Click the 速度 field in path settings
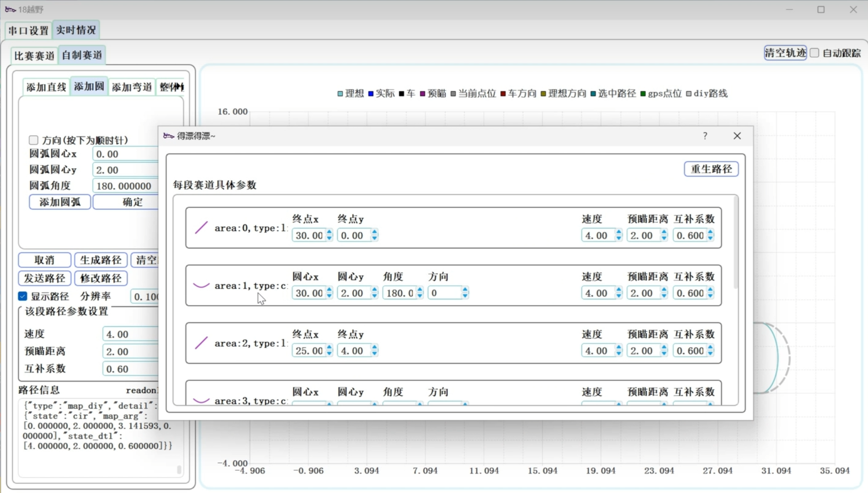Viewport: 868px width, 493px height. (130, 334)
